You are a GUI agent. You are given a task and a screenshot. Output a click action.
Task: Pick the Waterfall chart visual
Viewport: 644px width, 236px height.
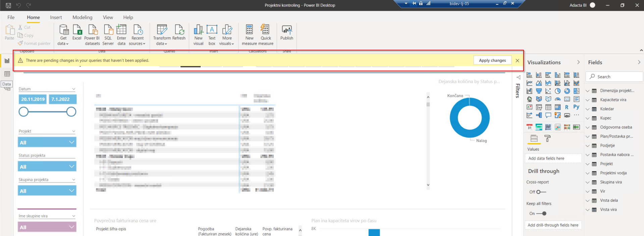pos(529,91)
